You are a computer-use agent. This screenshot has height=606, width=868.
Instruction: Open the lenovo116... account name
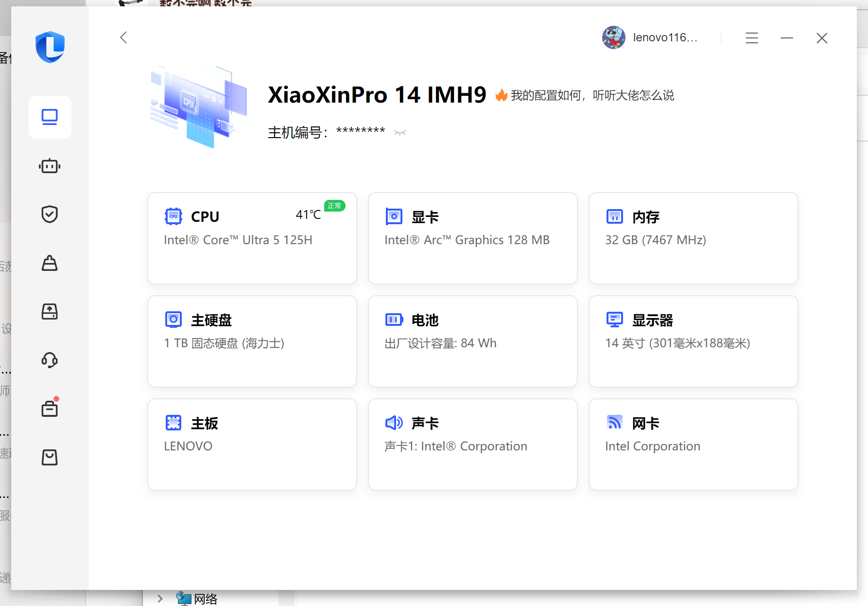click(x=665, y=37)
